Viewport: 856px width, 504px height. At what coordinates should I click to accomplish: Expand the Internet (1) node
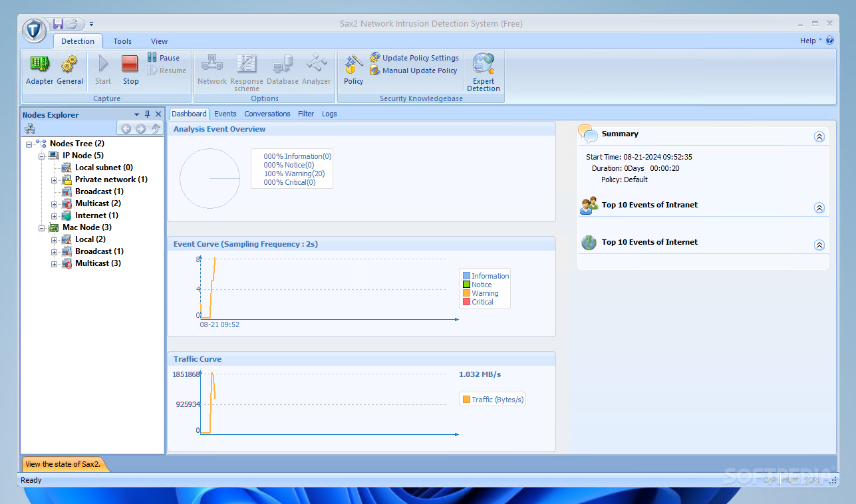point(54,215)
